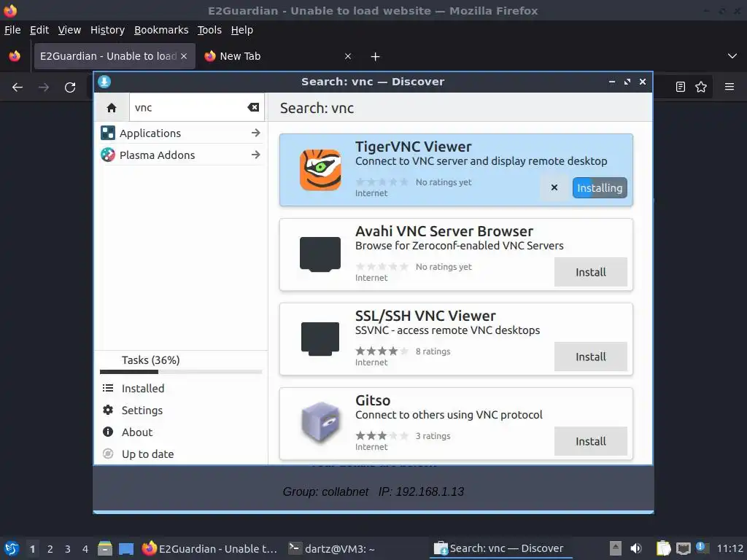The image size is (747, 560).
Task: Switch to virtual desktop 3
Action: coord(68,549)
